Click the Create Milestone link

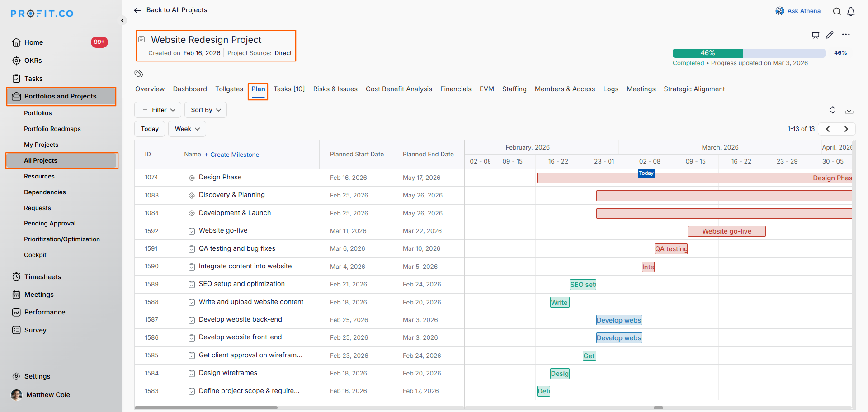(231, 154)
